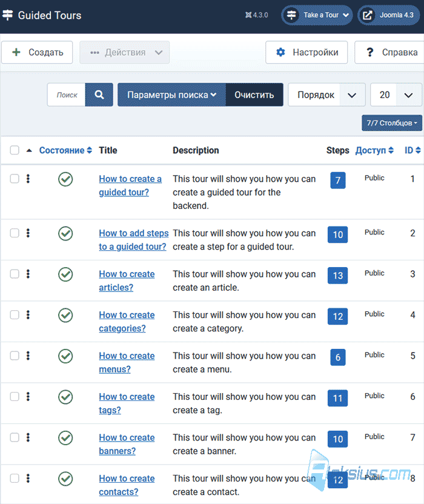Screen dimensions: 424x504
Task: Select checkbox for create banners row
Action: (15, 437)
